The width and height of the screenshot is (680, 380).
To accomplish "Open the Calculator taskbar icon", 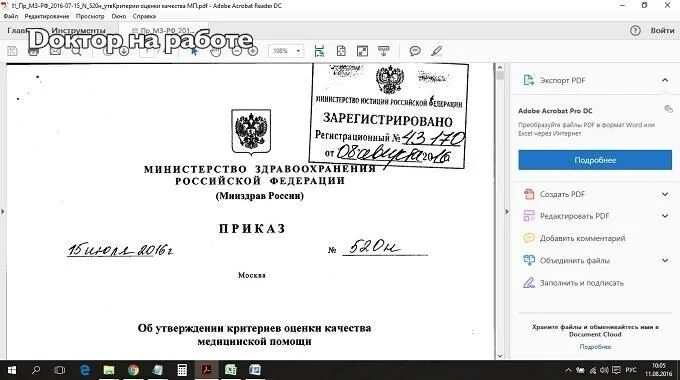I will coord(182,370).
